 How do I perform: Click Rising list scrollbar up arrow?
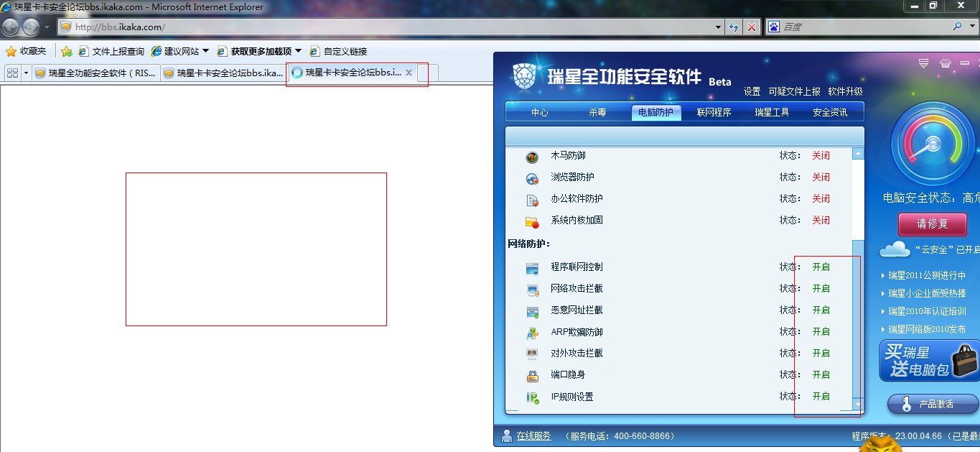(858, 153)
